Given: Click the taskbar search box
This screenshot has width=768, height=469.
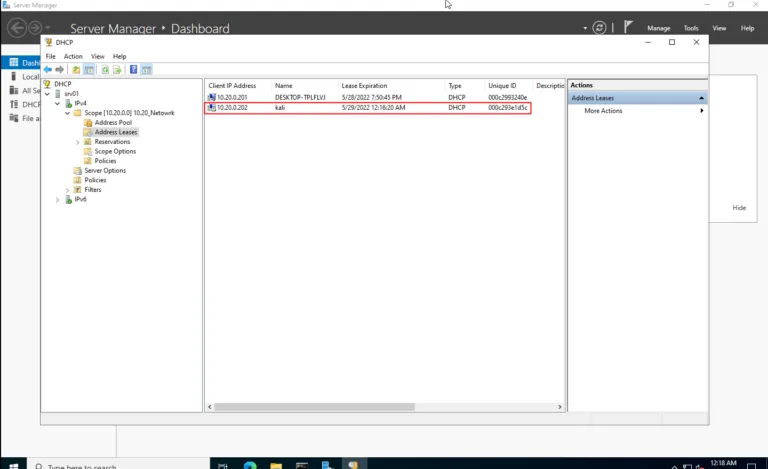Looking at the screenshot, I should tap(119, 465).
